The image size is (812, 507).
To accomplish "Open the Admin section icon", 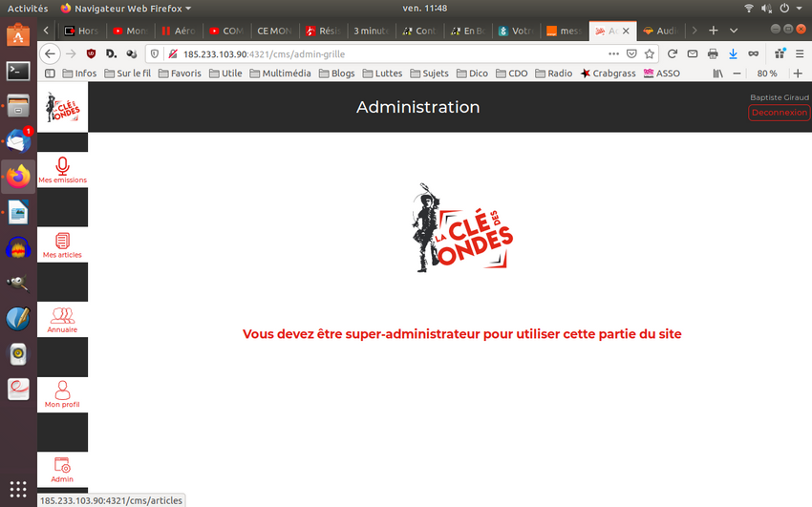I will (63, 468).
